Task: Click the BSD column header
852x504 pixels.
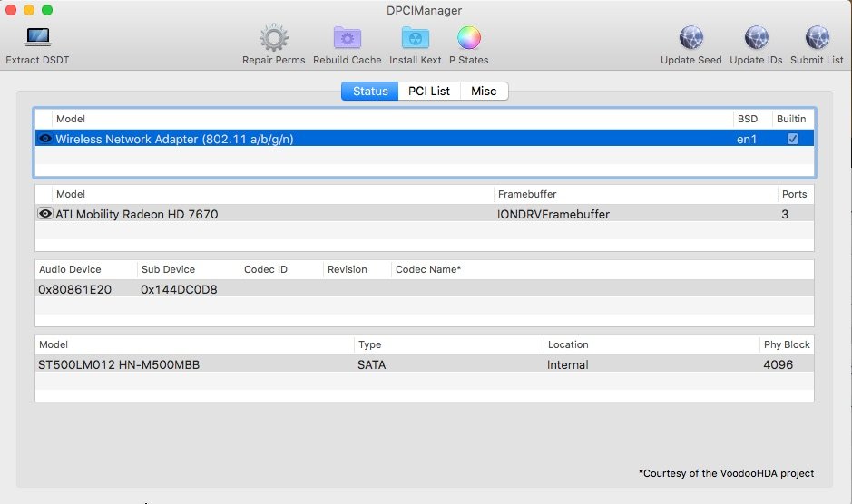Action: click(747, 119)
